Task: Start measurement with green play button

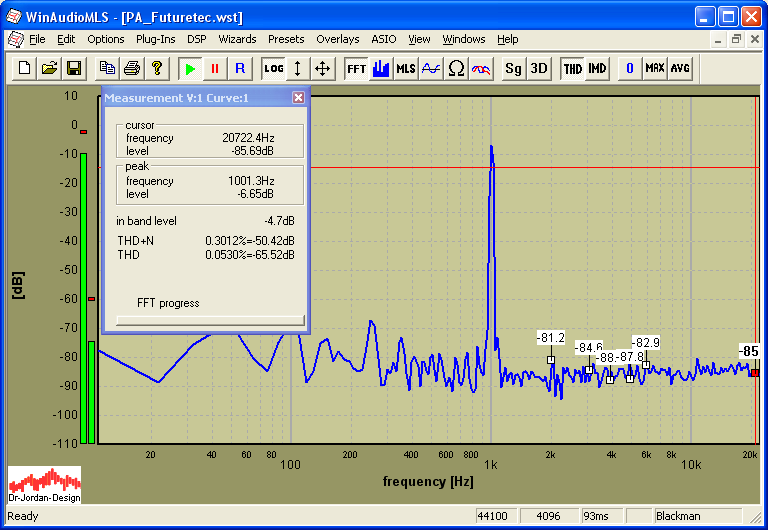Action: click(189, 68)
